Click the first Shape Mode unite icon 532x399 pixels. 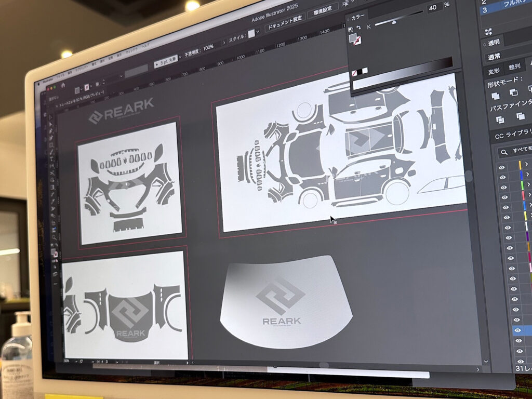(x=496, y=95)
